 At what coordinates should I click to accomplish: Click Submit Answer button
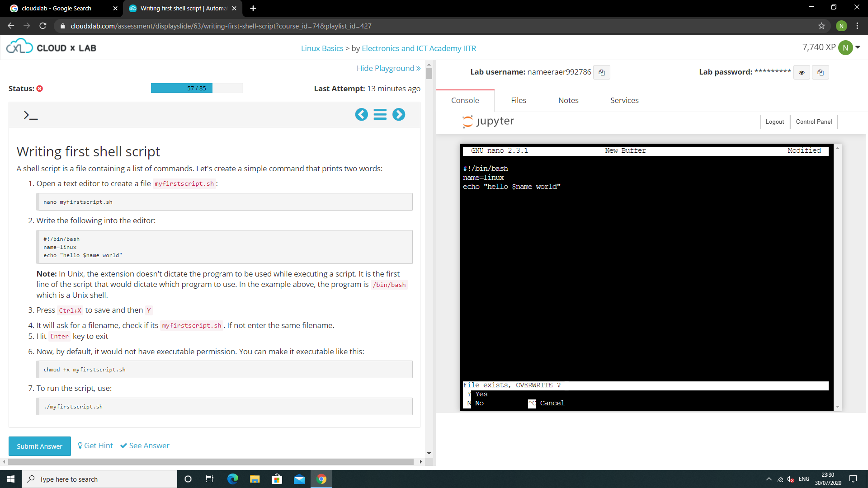39,446
